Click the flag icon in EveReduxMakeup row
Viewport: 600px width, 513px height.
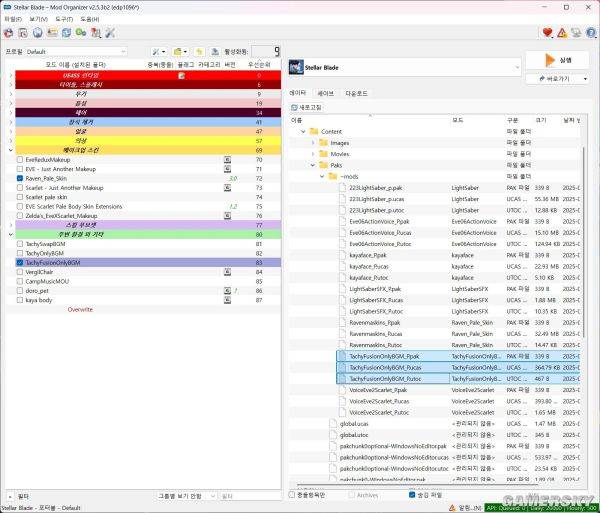click(x=227, y=160)
